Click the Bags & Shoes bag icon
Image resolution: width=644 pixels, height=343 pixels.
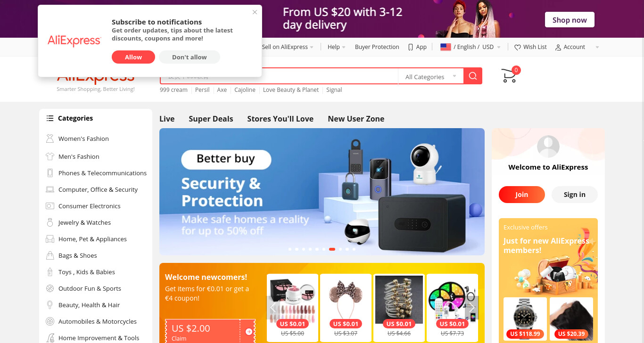(x=50, y=255)
